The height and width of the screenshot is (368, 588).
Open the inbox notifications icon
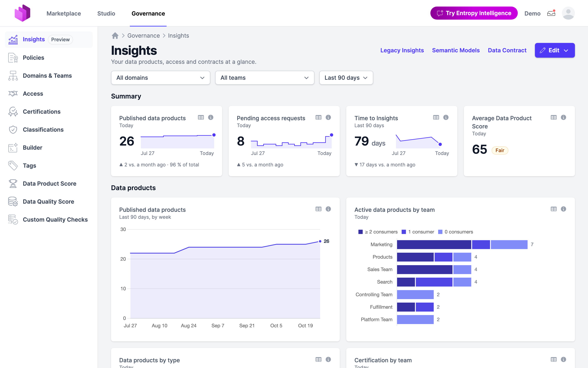pyautogui.click(x=551, y=13)
